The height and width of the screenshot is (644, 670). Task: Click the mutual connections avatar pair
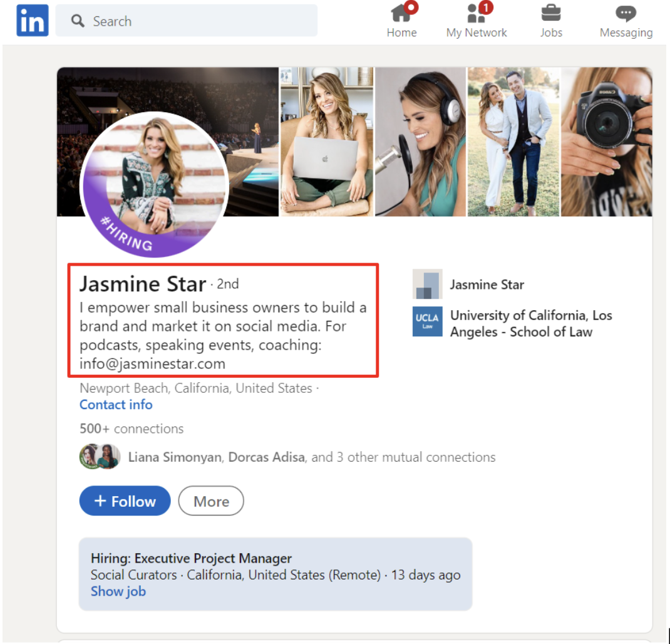[x=100, y=457]
